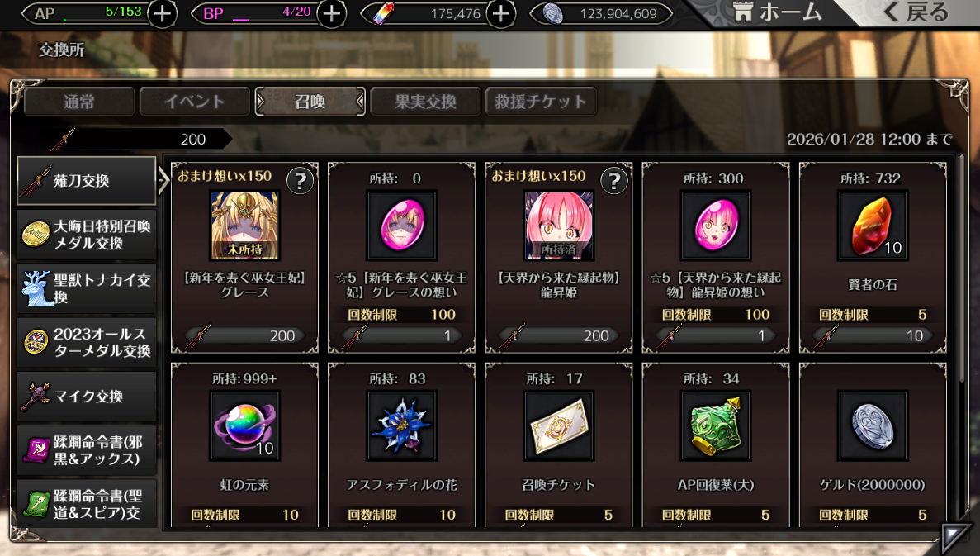Open the 果実交換 tab

click(x=425, y=102)
